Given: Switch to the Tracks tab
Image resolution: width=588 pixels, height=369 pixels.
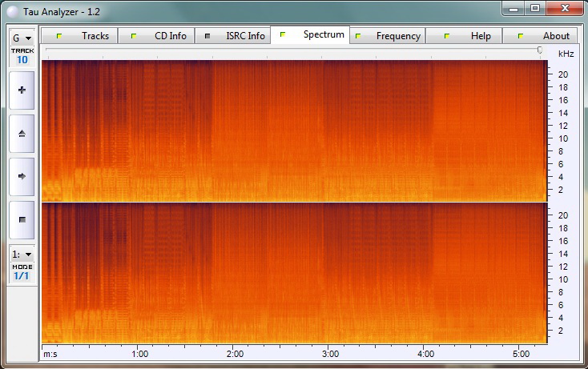Looking at the screenshot, I should (80, 36).
